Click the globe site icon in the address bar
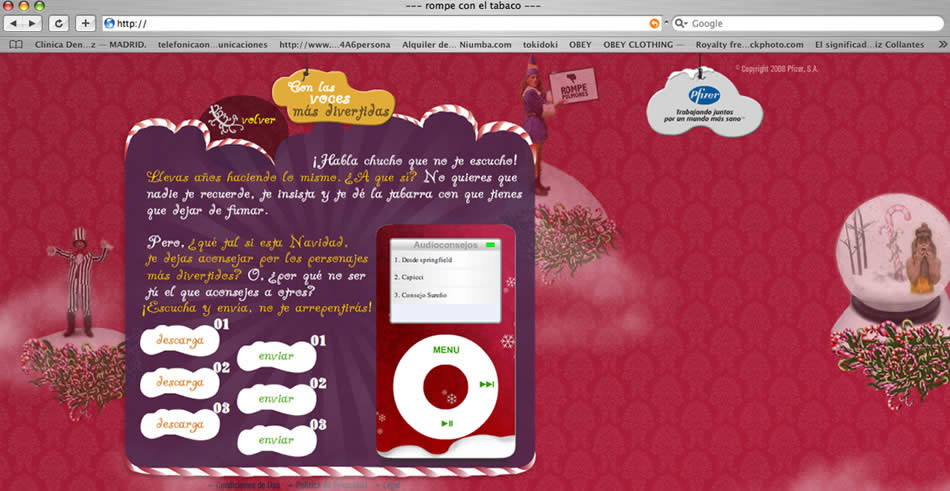The width and height of the screenshot is (950, 491). [109, 24]
